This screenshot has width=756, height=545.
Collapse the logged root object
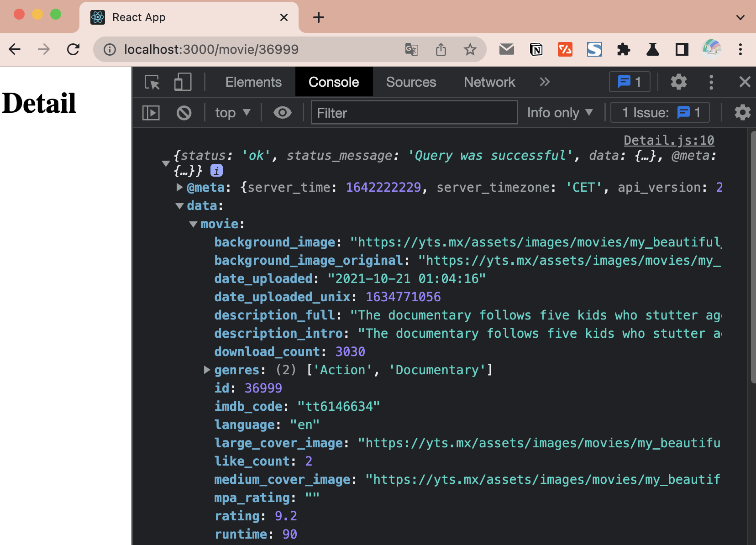coord(166,163)
